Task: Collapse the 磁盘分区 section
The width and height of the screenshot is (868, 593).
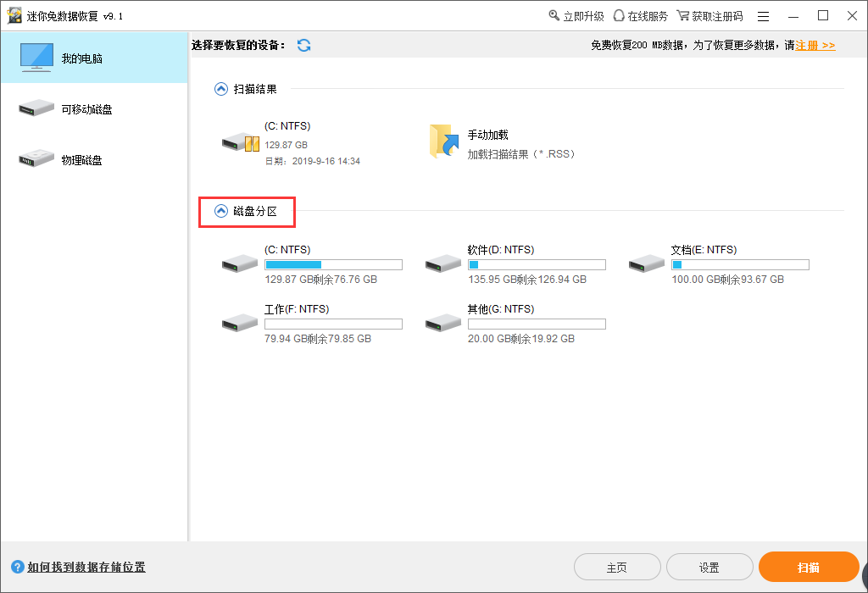Action: [x=221, y=211]
